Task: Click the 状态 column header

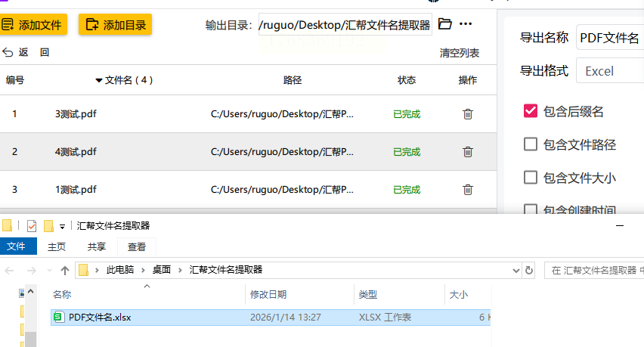Action: click(x=407, y=80)
